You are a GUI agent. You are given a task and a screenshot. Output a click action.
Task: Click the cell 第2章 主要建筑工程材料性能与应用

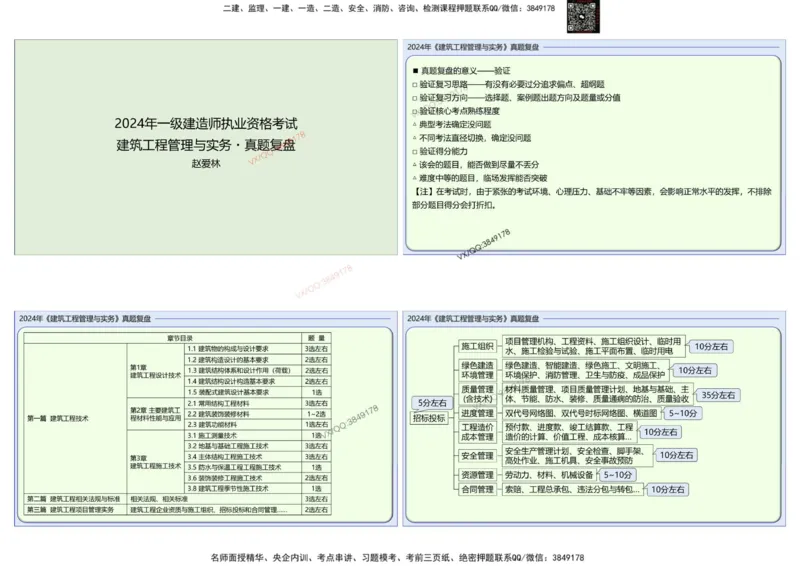(x=155, y=413)
